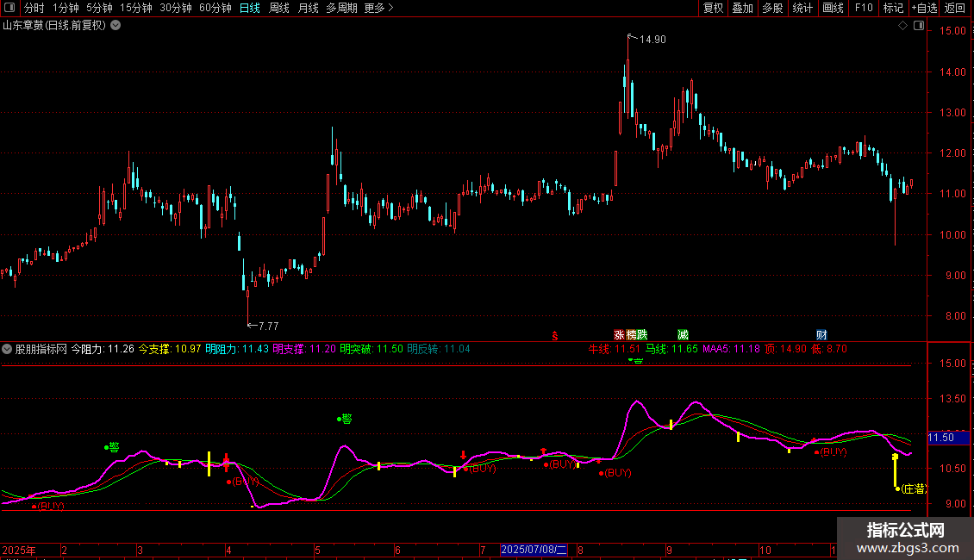Open the 多周期 multi-period view
Image resolution: width=974 pixels, height=560 pixels.
(341, 8)
